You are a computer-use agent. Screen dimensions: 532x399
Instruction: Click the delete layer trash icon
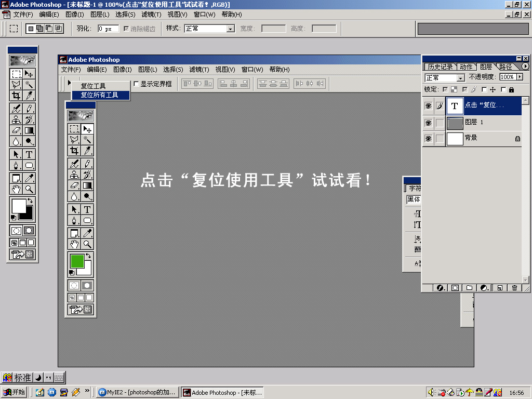pyautogui.click(x=514, y=288)
